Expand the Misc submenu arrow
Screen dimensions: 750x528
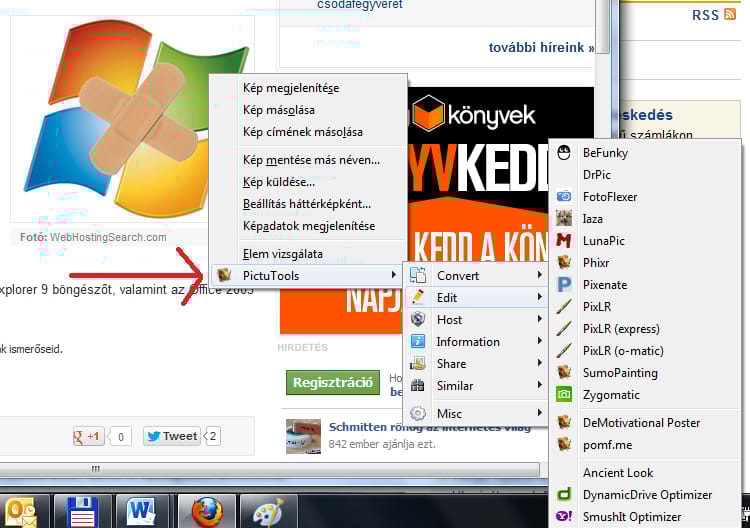click(540, 412)
